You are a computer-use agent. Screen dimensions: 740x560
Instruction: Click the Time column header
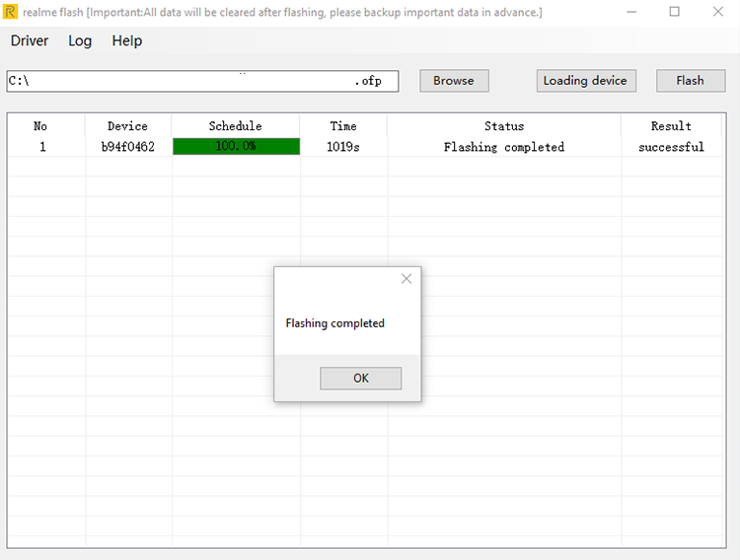[x=343, y=126]
